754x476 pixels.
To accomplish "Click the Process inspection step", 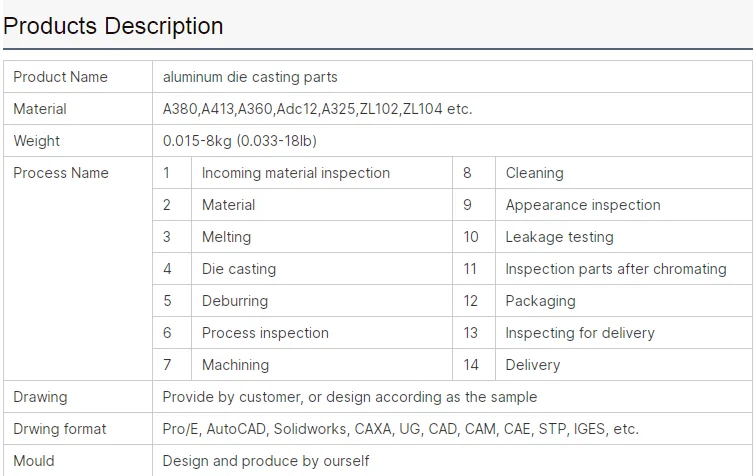I will coord(265,333).
